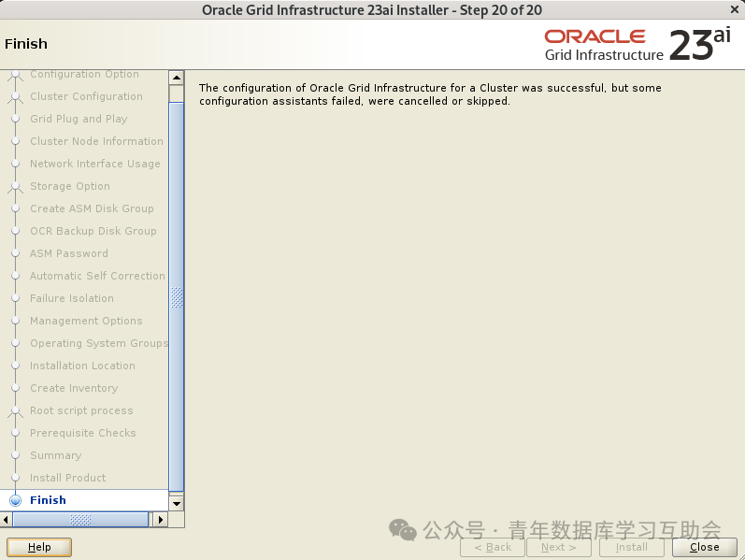Select the Create ASM Disk Group step
The width and height of the screenshot is (745, 560).
pos(92,208)
